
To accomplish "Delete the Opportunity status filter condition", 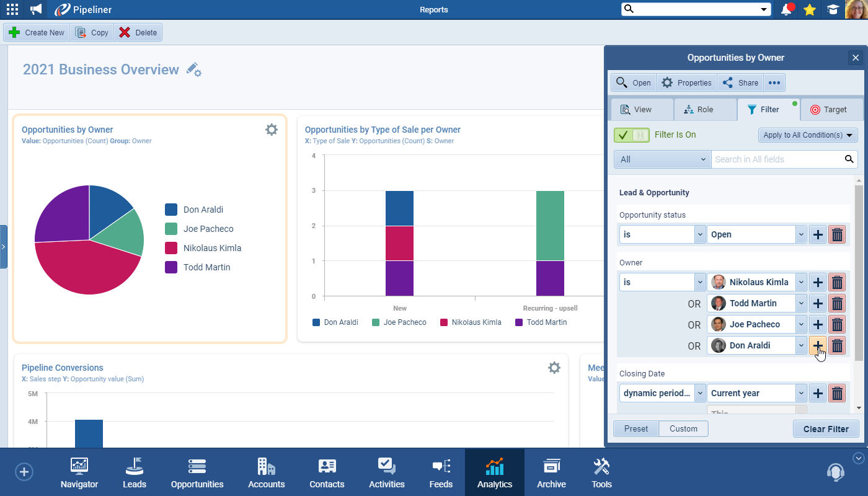I will tap(837, 234).
